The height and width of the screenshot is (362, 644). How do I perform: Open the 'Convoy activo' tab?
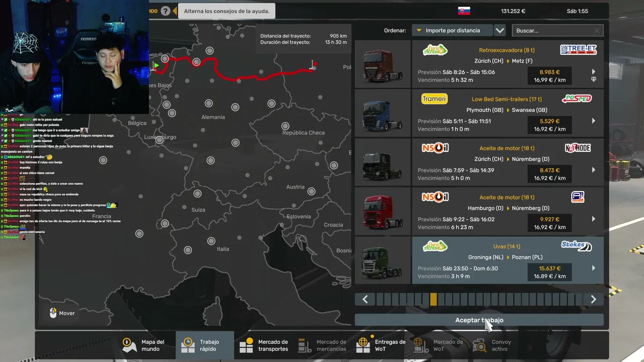[x=493, y=345]
